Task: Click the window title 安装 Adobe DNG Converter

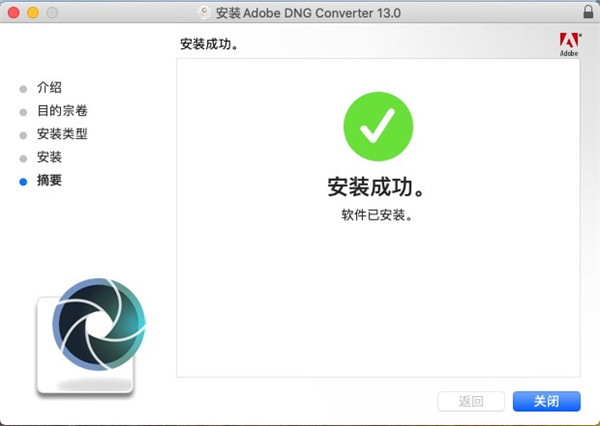Action: click(308, 13)
